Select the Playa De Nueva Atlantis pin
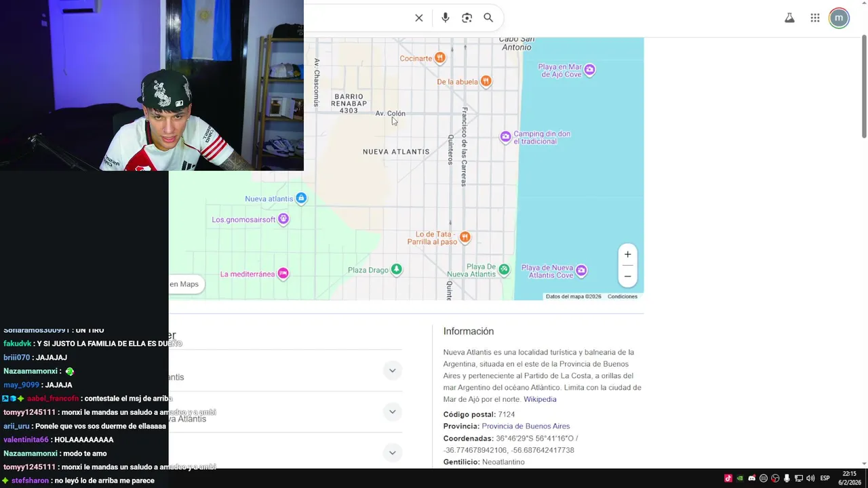 (504, 270)
